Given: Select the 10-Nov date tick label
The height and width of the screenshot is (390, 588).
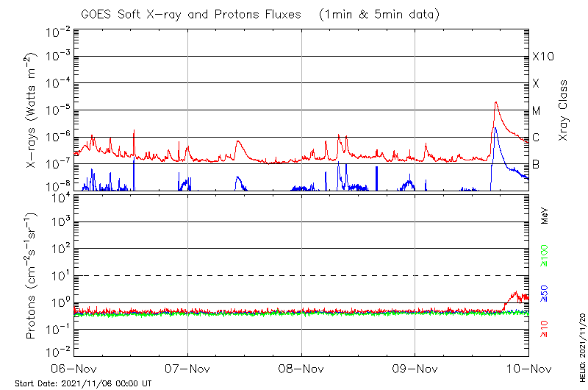Looking at the screenshot, I should (528, 369).
